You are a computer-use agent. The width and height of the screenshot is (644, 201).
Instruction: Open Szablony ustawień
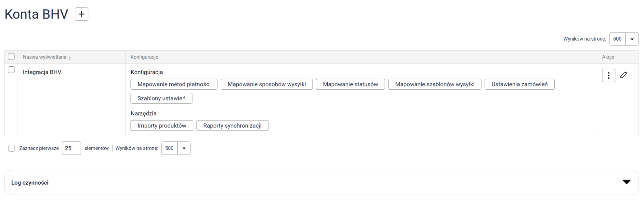[161, 98]
